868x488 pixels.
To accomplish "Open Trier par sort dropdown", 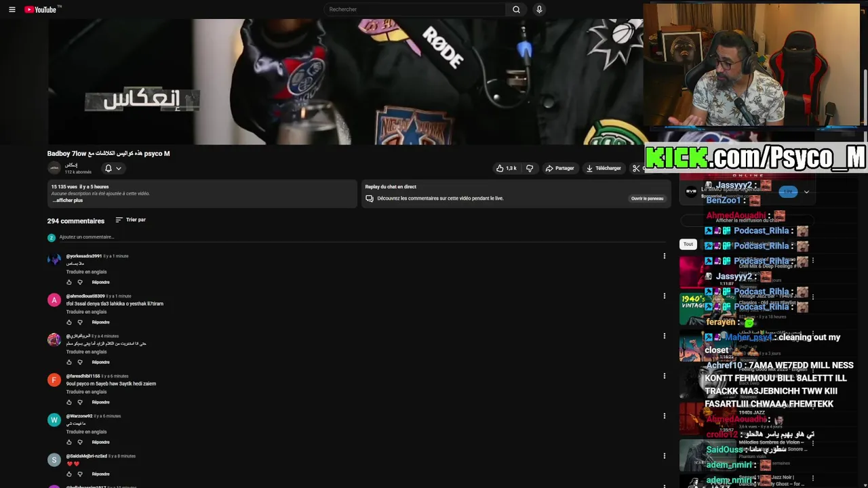I will pyautogui.click(x=131, y=220).
